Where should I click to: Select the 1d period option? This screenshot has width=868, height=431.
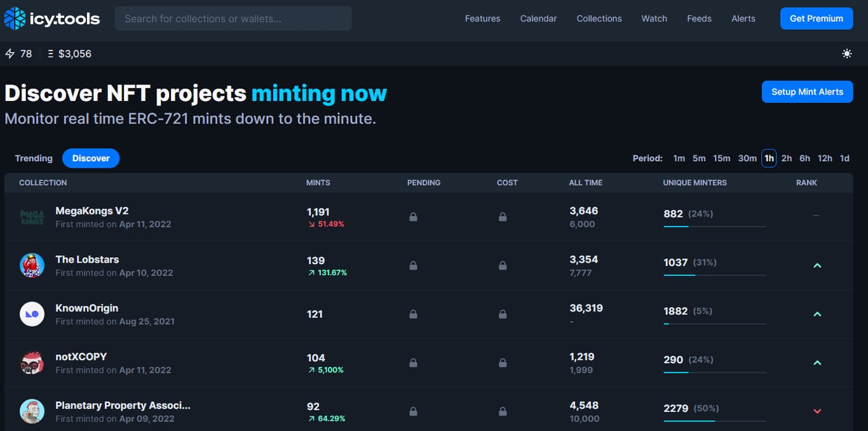click(844, 158)
